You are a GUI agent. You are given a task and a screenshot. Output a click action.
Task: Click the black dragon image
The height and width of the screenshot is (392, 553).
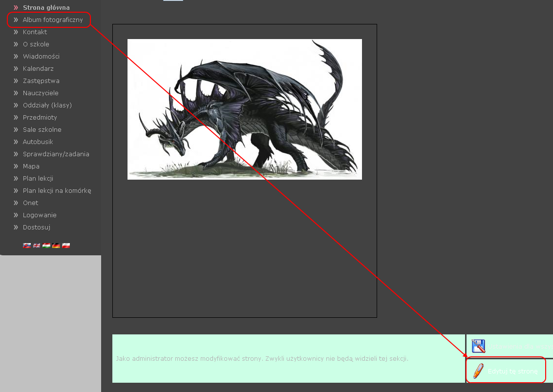245,109
